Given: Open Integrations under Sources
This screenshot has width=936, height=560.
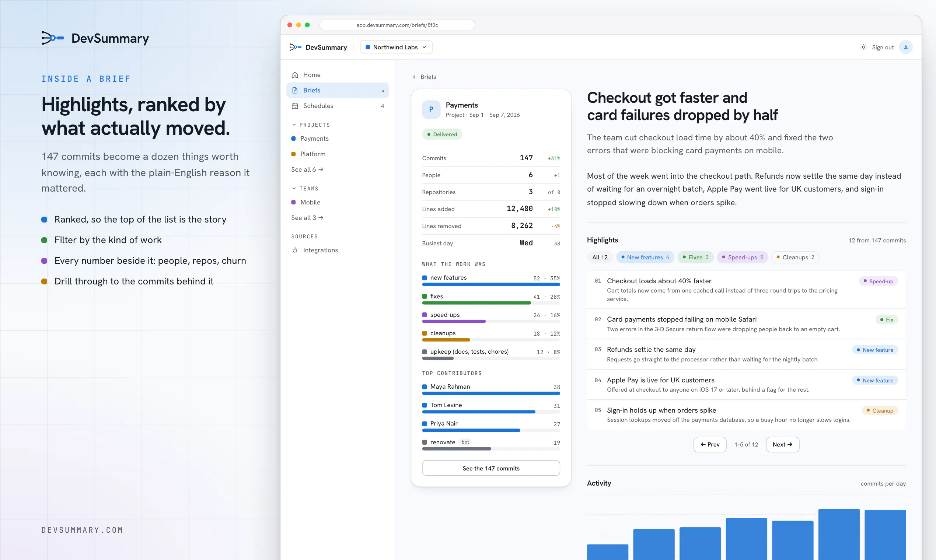Looking at the screenshot, I should (x=338, y=250).
